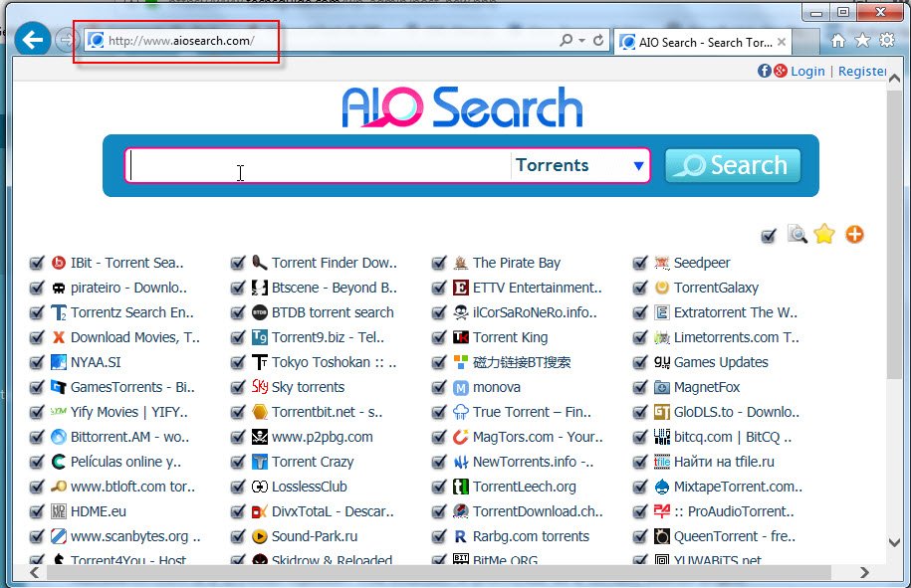Viewport: 911px width, 588px height.
Task: Click the Facebook login icon
Action: pos(764,71)
